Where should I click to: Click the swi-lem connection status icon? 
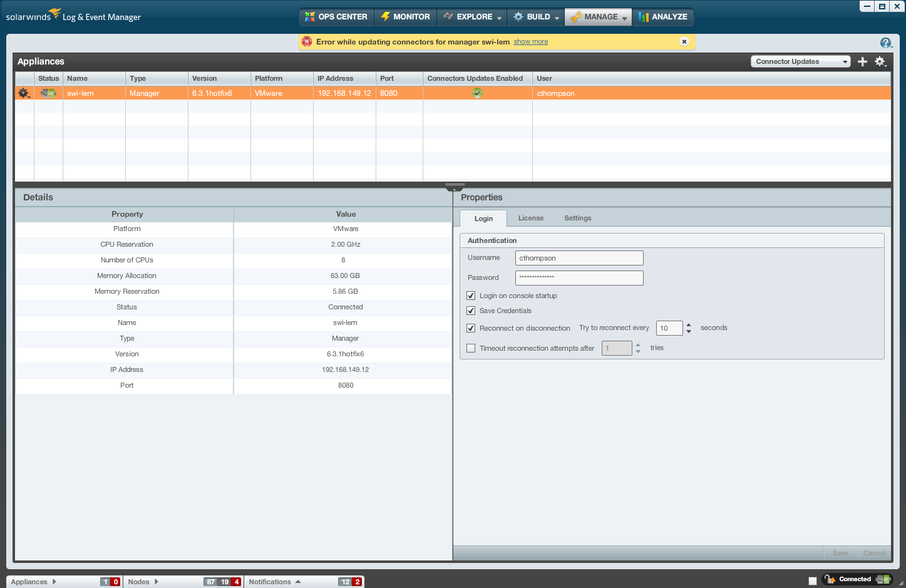(48, 93)
